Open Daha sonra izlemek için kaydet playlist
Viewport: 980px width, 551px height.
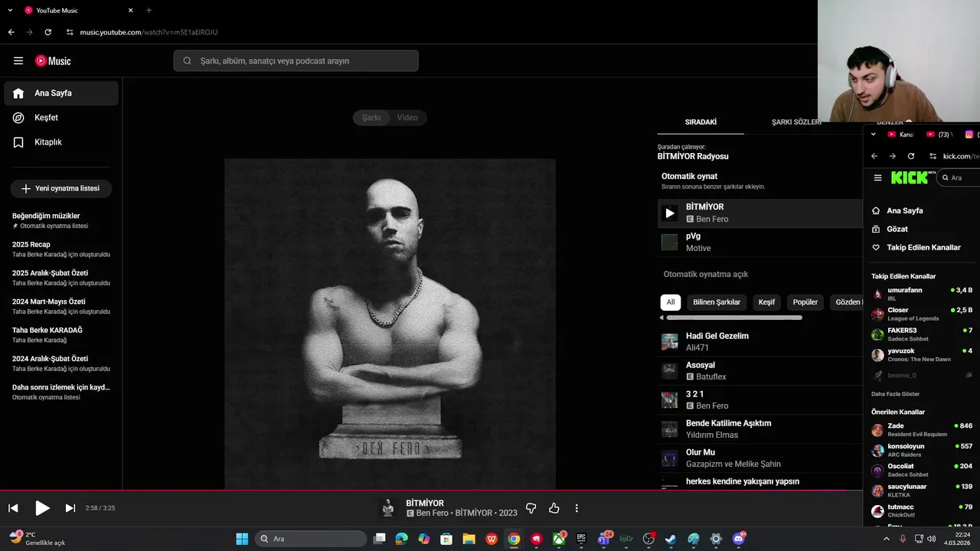coord(61,392)
